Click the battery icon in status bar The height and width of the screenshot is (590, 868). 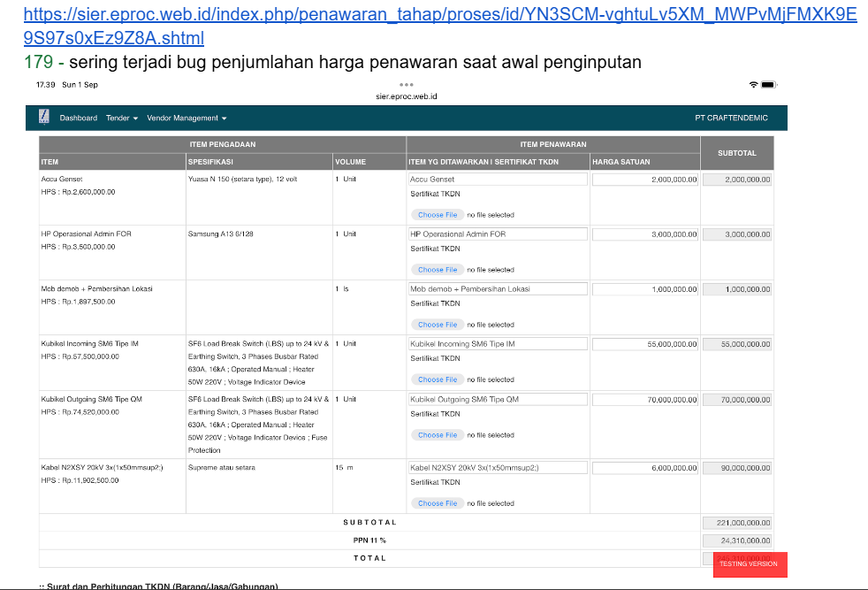point(768,85)
